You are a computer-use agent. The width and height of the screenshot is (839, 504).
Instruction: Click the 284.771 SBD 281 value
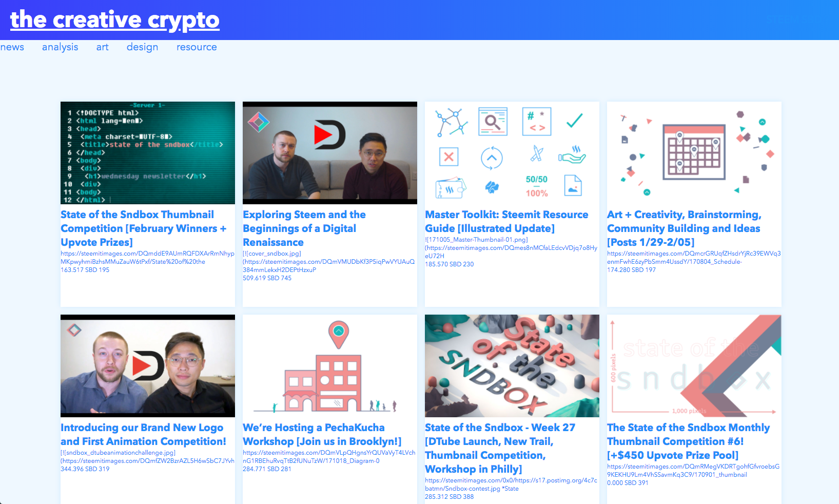[267, 469]
